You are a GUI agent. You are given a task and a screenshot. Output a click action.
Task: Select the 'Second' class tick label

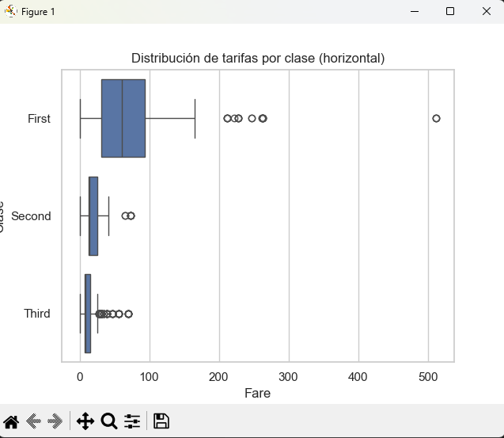click(x=31, y=216)
